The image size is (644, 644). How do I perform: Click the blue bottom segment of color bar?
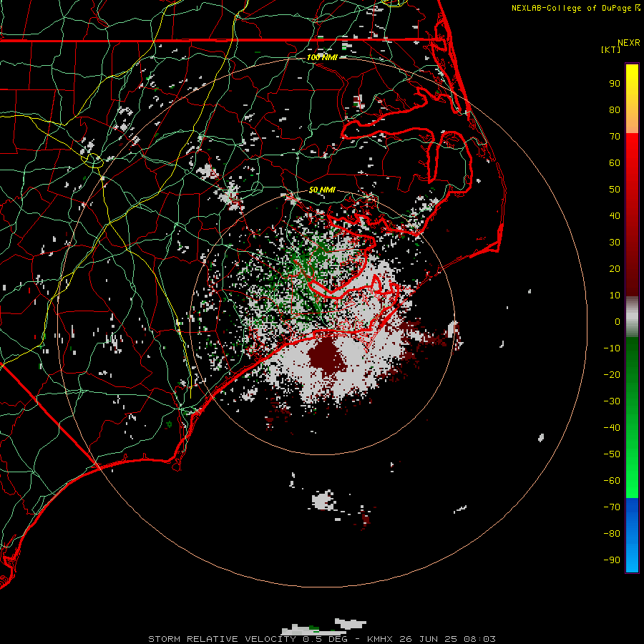pos(632,535)
